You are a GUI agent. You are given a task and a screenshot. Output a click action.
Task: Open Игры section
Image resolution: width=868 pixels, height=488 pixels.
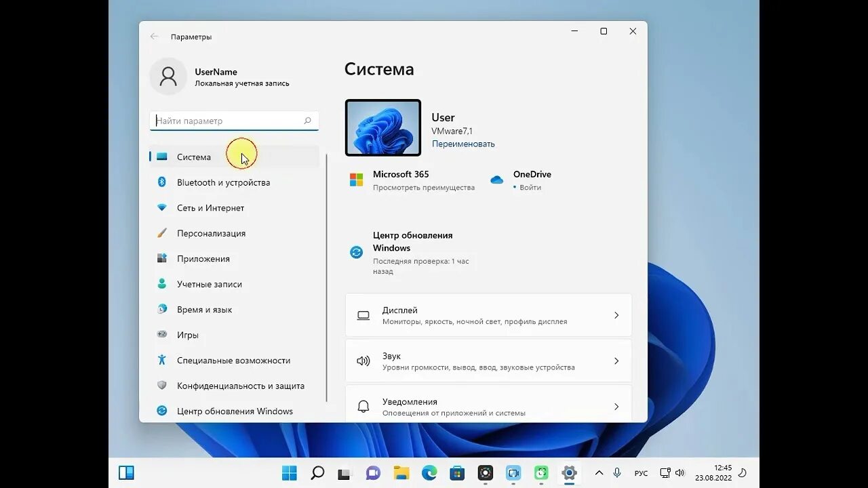[x=234, y=335]
